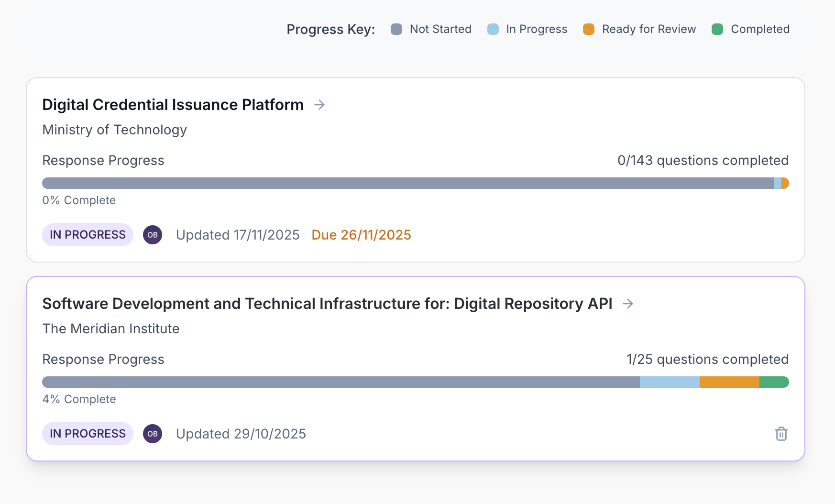Click green completed segment of Repository bar
Image resolution: width=835 pixels, height=504 pixels.
pos(773,382)
